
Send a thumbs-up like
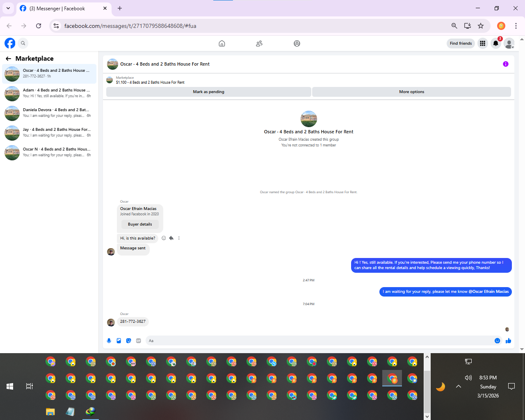509,341
